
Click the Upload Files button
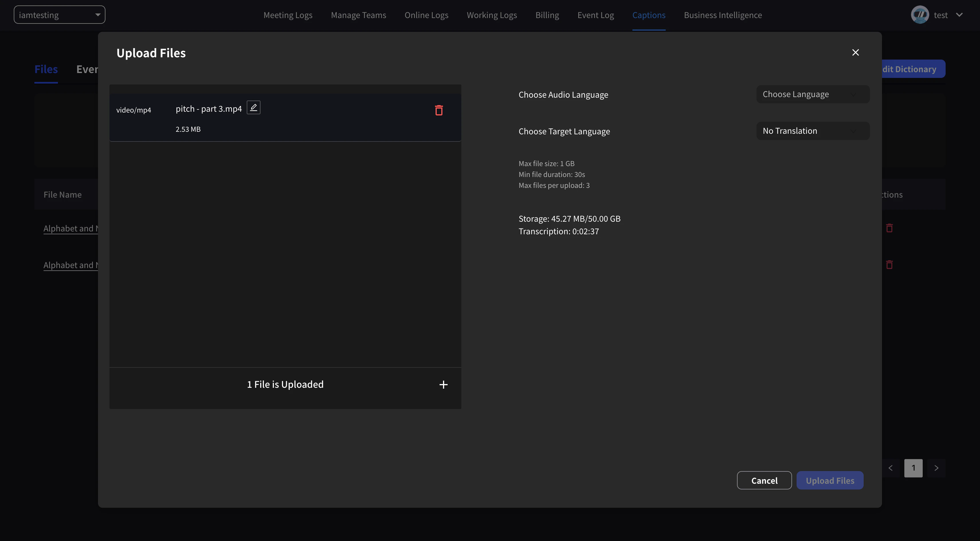tap(830, 480)
